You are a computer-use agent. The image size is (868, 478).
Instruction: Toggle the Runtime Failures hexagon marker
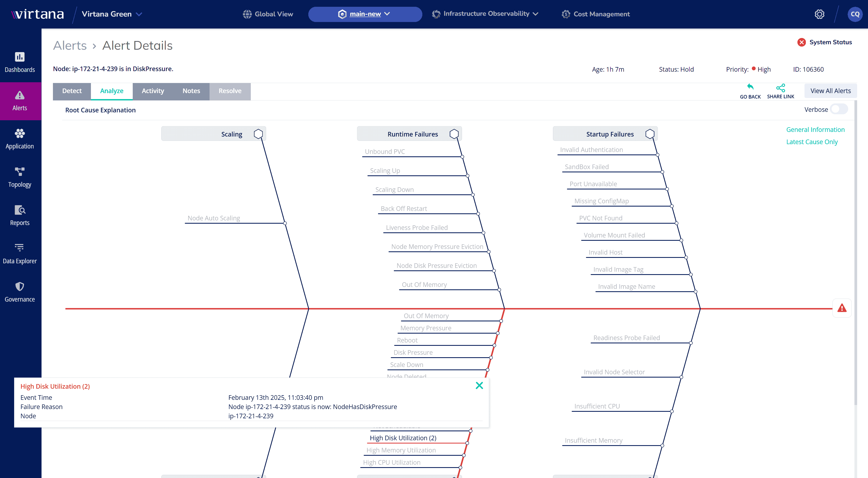tap(454, 134)
